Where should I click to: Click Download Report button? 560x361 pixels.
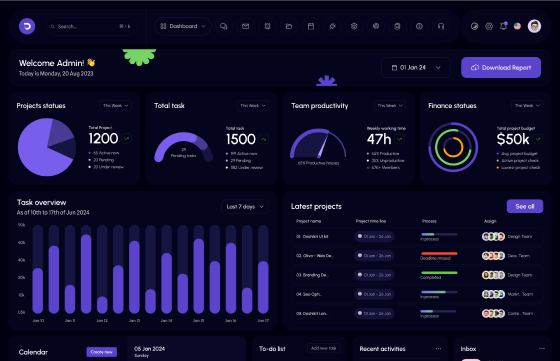(501, 67)
